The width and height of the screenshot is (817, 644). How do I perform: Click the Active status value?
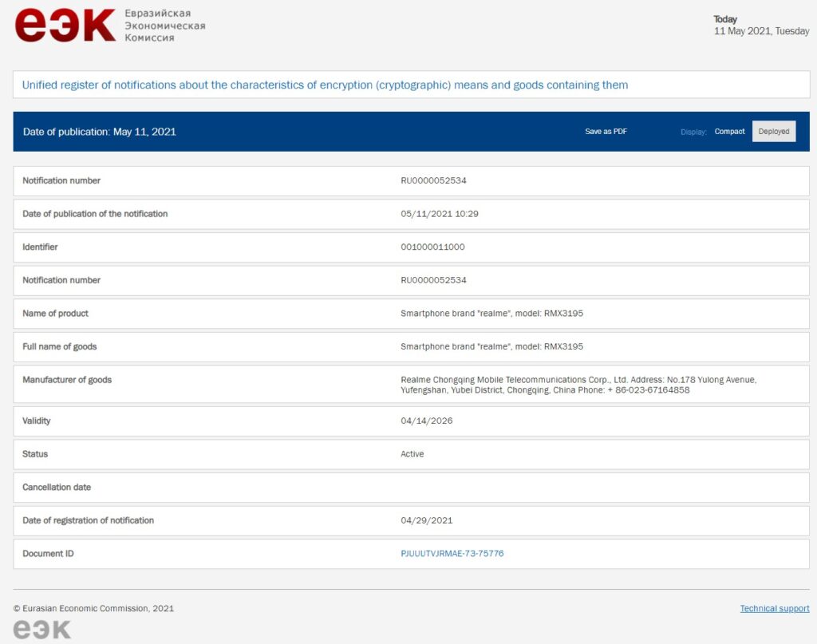click(x=412, y=454)
